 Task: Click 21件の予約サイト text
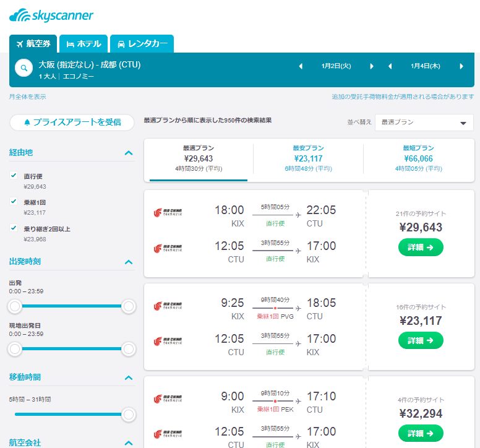pos(421,213)
